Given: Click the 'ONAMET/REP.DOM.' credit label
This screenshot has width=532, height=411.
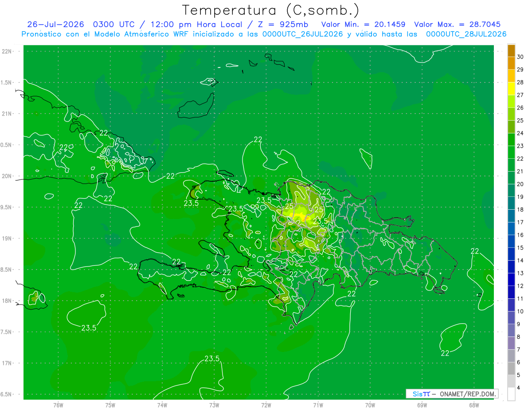Looking at the screenshot, I should (x=468, y=394).
